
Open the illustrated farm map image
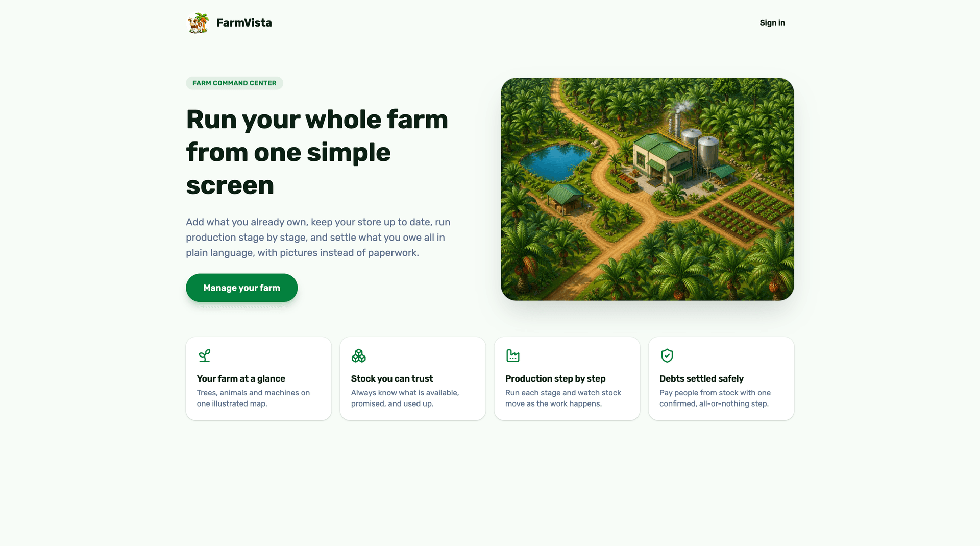click(647, 189)
